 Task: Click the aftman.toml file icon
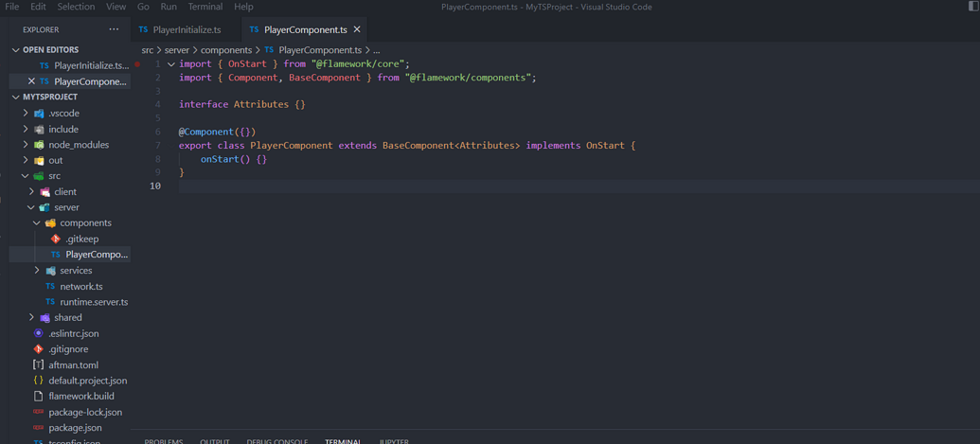pos(38,364)
